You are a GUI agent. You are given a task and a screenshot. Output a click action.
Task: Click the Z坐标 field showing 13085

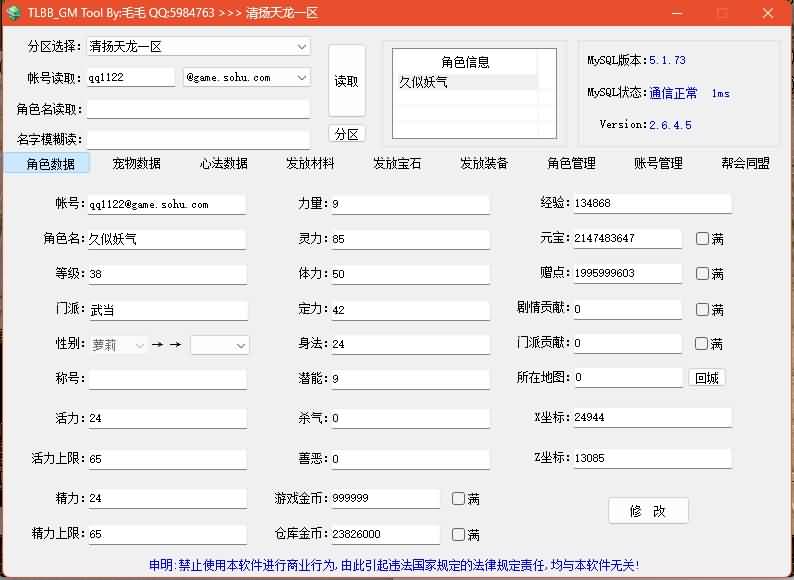click(652, 458)
